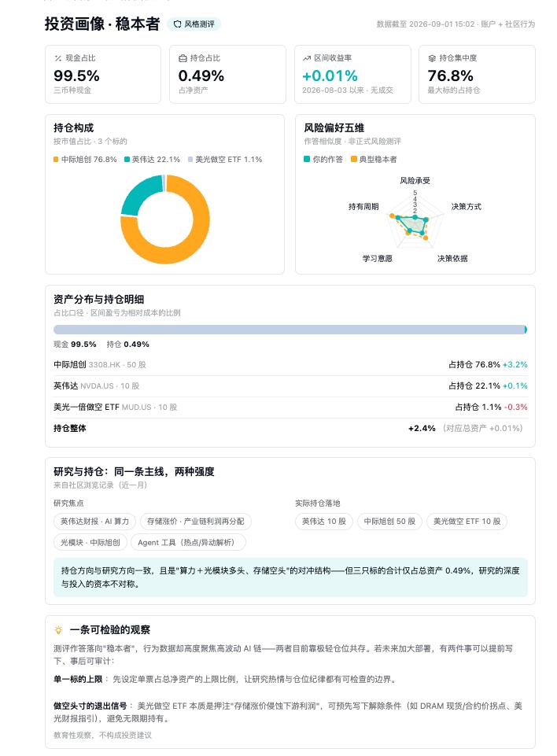This screenshot has height=756, width=557.
Task: Click the orange 中际旭创 legend square
Action: 56,160
